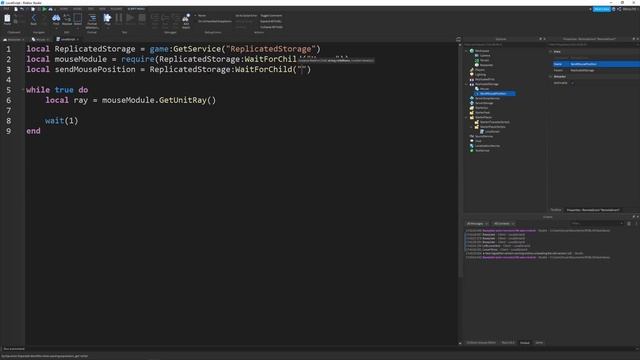
Task: Select StarterPlayerScripts in the Explorer
Action: point(493,127)
